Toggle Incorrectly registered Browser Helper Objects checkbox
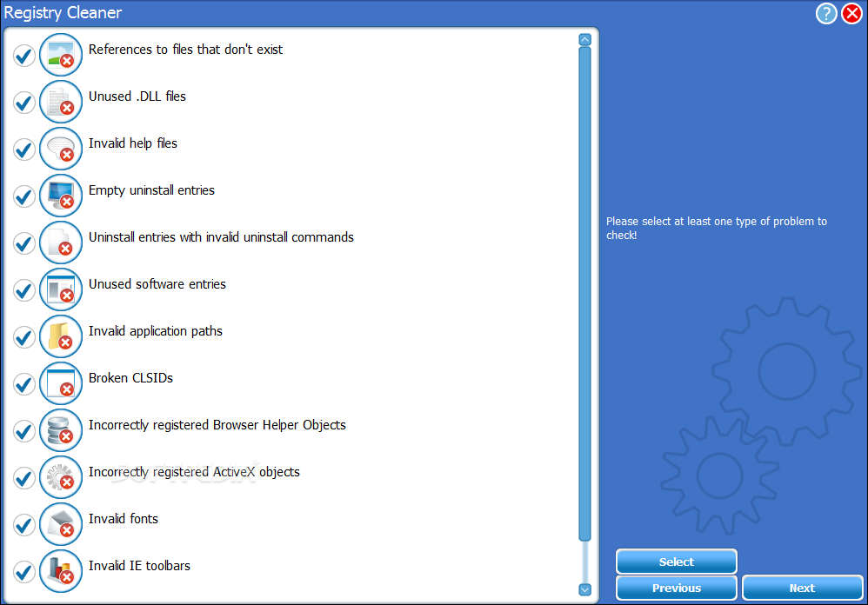868x605 pixels. (24, 431)
